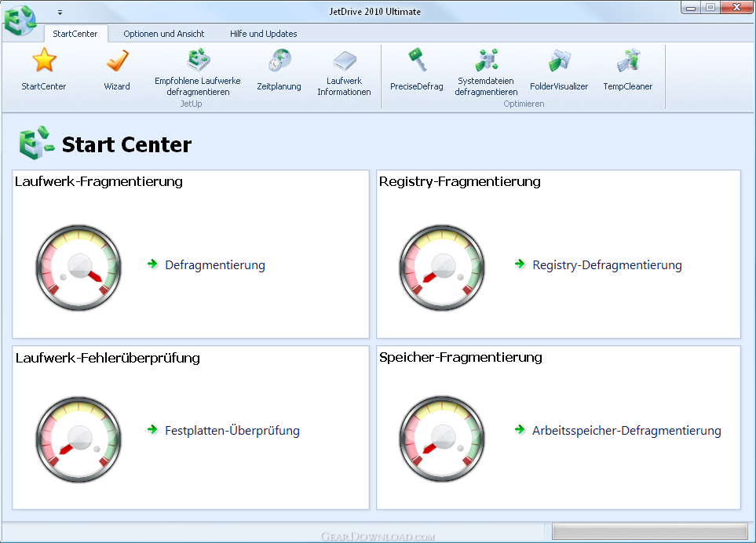Click green arrow next to Arbeitsspeicher-Defragmentierung

[520, 429]
